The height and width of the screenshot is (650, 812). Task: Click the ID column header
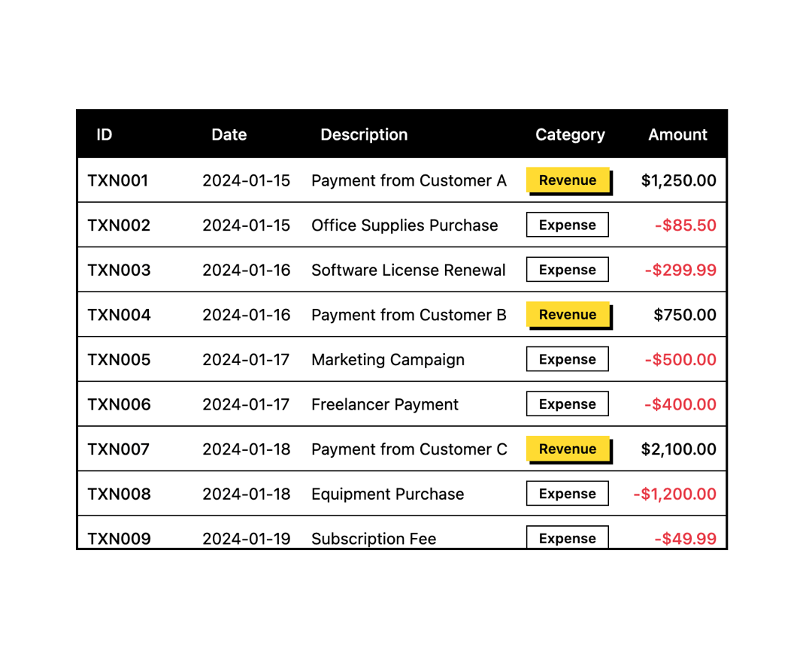(x=104, y=135)
